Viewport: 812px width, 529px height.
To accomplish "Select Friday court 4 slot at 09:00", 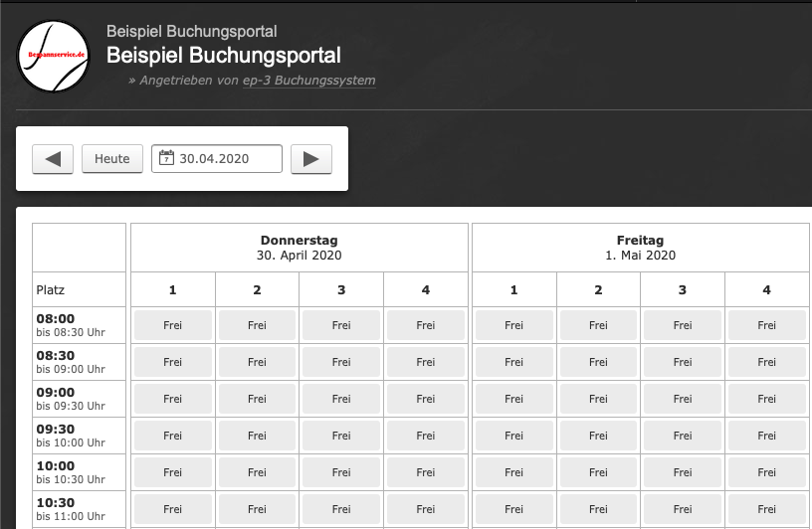I will click(x=766, y=399).
